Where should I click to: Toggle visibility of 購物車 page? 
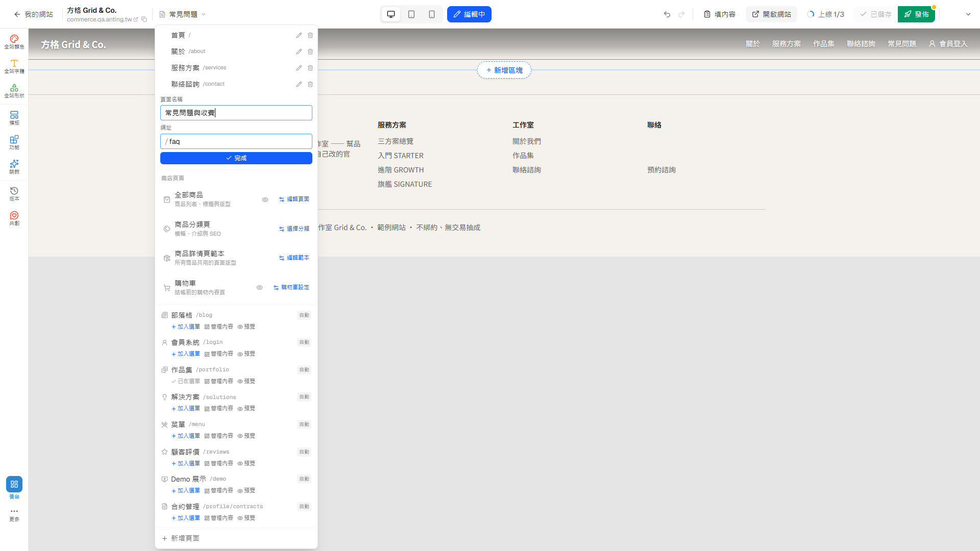click(x=259, y=288)
